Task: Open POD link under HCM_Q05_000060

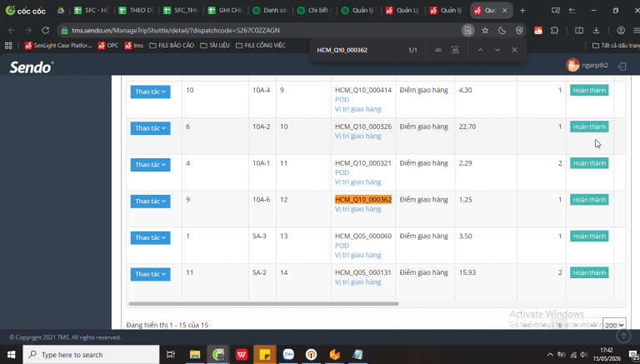Action: (x=342, y=246)
